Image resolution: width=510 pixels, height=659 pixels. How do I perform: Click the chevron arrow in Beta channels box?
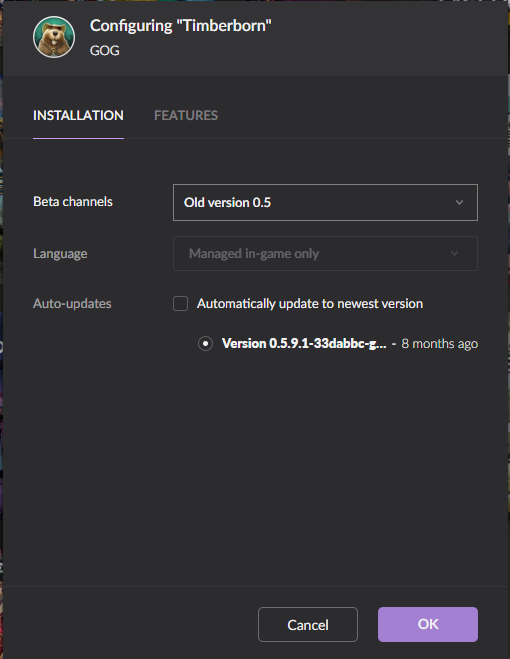click(459, 203)
